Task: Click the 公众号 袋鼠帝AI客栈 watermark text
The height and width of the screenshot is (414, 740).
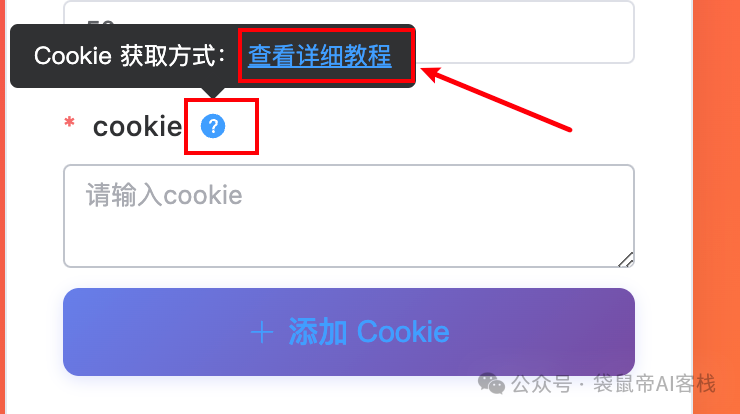Action: point(614,383)
